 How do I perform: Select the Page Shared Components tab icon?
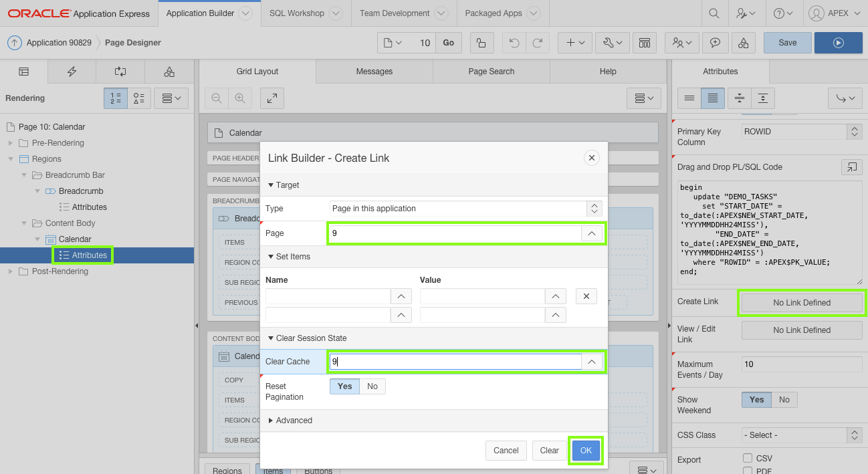(169, 72)
